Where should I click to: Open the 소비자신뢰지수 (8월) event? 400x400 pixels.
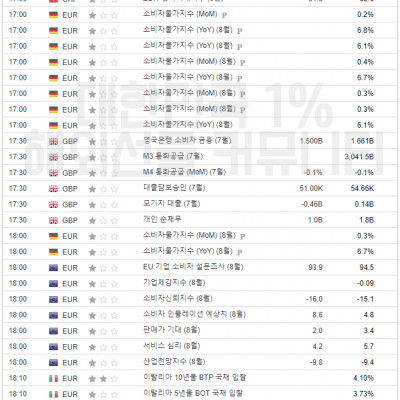pyautogui.click(x=178, y=299)
